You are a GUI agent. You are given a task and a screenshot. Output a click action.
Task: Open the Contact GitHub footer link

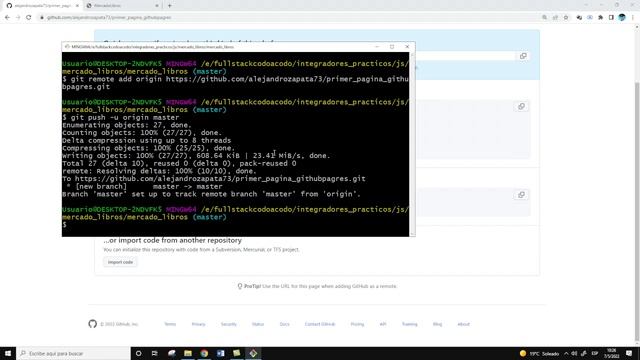320,324
